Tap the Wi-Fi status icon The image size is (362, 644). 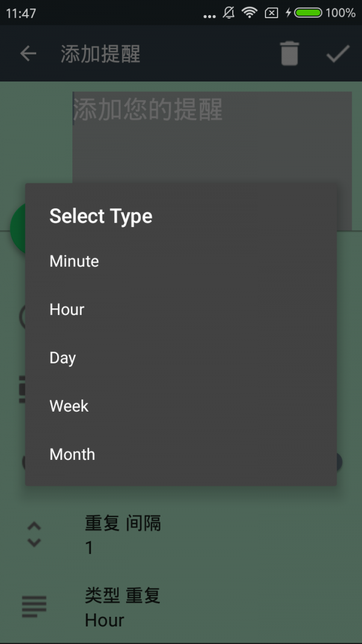click(x=249, y=13)
